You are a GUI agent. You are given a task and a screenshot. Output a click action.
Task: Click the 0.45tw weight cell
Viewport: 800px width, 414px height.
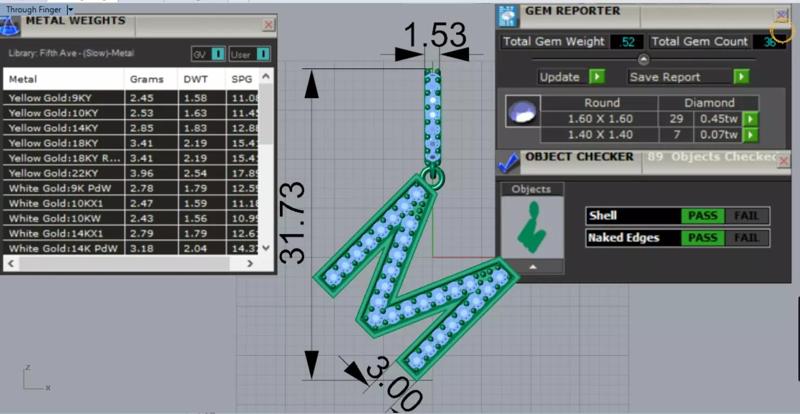718,119
